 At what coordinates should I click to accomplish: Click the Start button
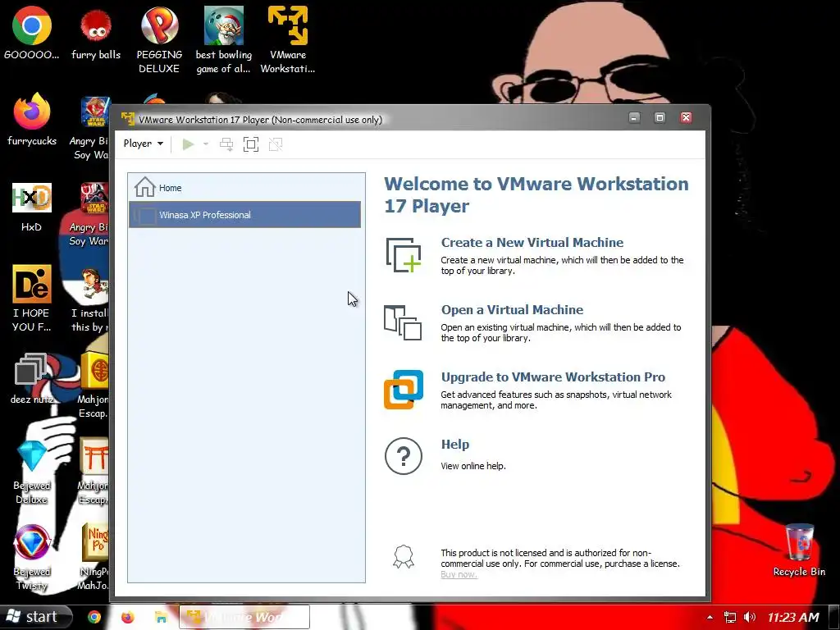click(36, 617)
